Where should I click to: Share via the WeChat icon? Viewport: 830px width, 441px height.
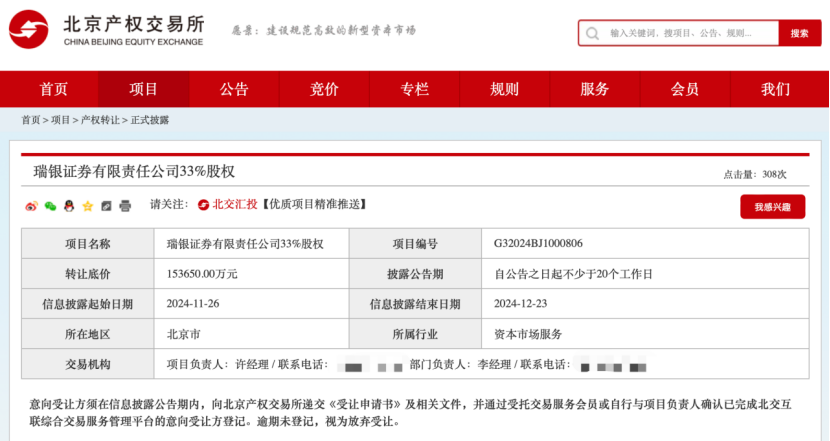coord(50,205)
